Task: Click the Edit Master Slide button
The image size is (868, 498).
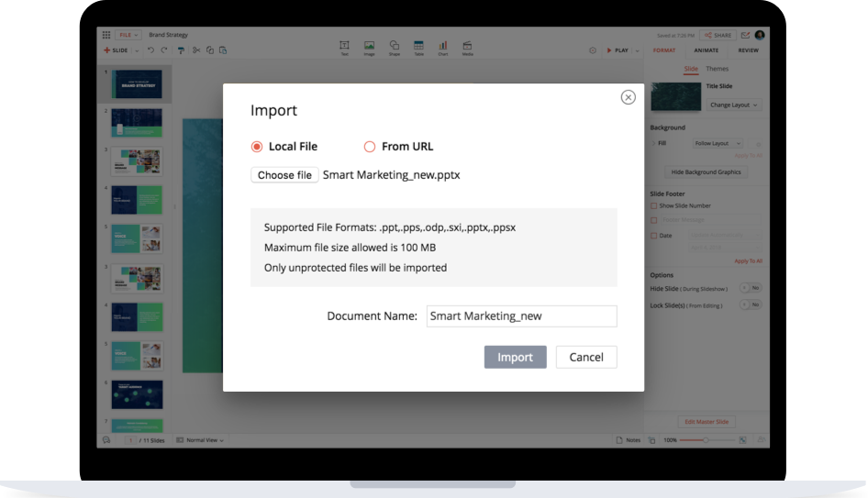Action: click(x=707, y=422)
